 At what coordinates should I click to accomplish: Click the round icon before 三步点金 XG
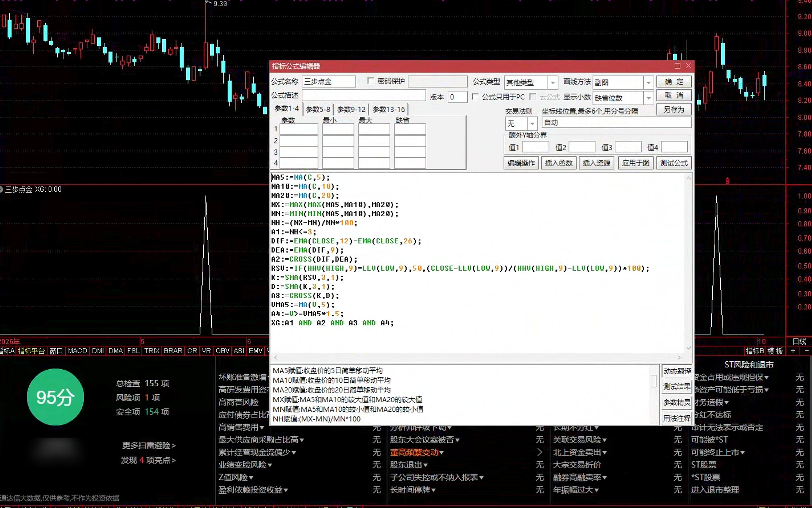click(x=1, y=189)
